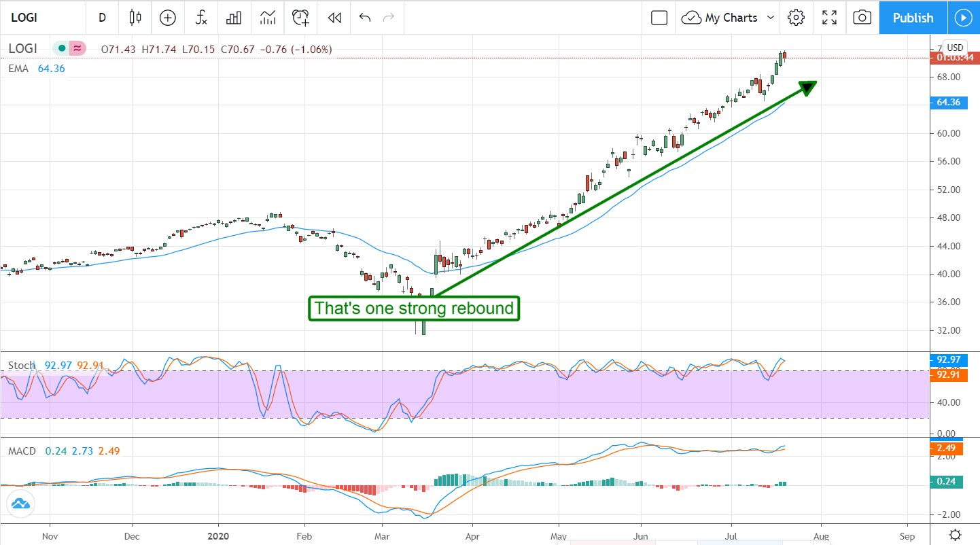Select the "That's one strong rebound" annotation
980x545 pixels.
pos(414,309)
